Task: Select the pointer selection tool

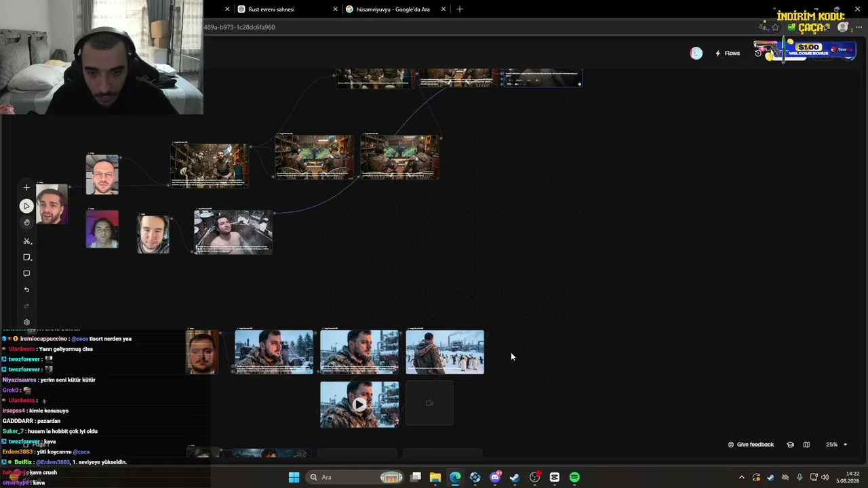Action: [x=26, y=206]
